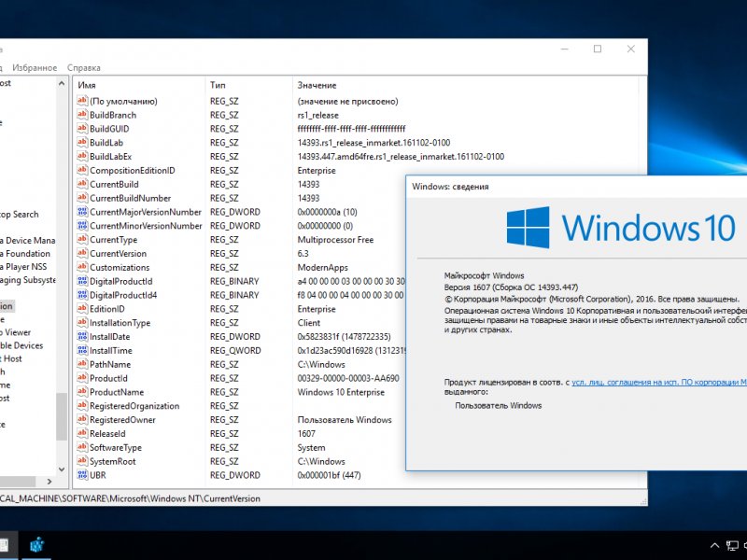This screenshot has height=560, width=747.
Task: Select the icon beside the UBR value
Action: (82, 475)
